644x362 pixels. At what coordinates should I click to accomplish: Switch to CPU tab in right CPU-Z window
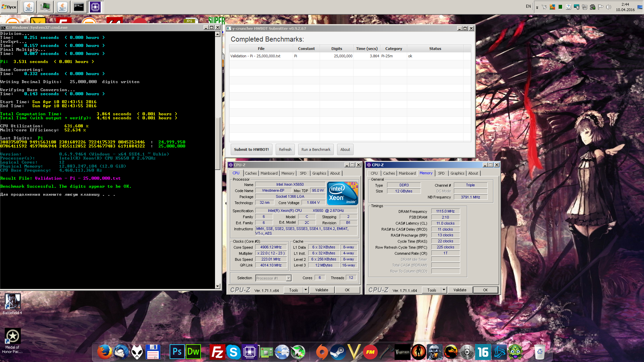pos(374,173)
